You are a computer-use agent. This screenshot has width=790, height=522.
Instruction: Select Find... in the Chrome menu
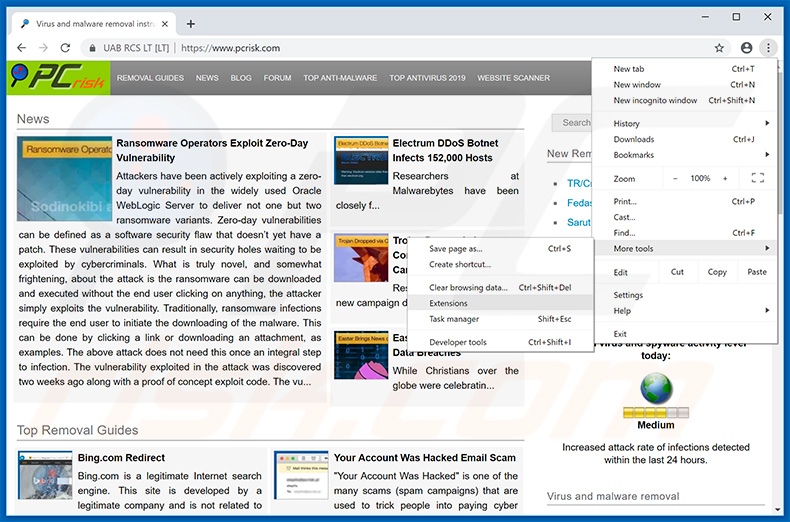[x=684, y=233]
